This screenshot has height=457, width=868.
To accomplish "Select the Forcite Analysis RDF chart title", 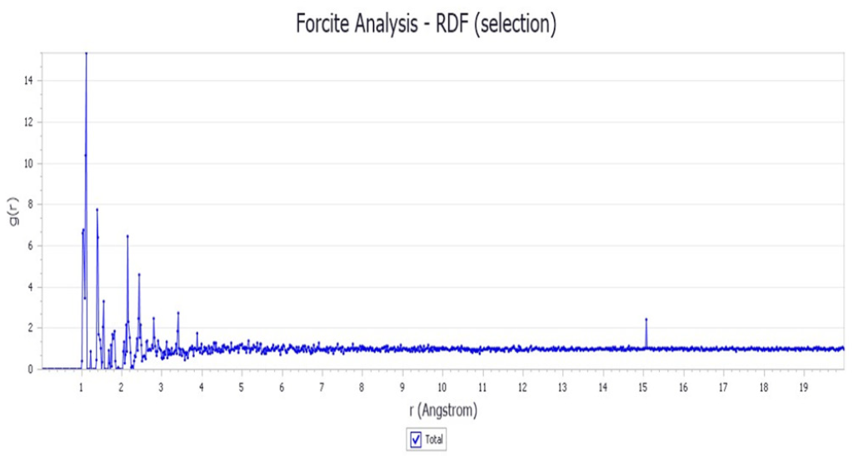I will click(426, 24).
